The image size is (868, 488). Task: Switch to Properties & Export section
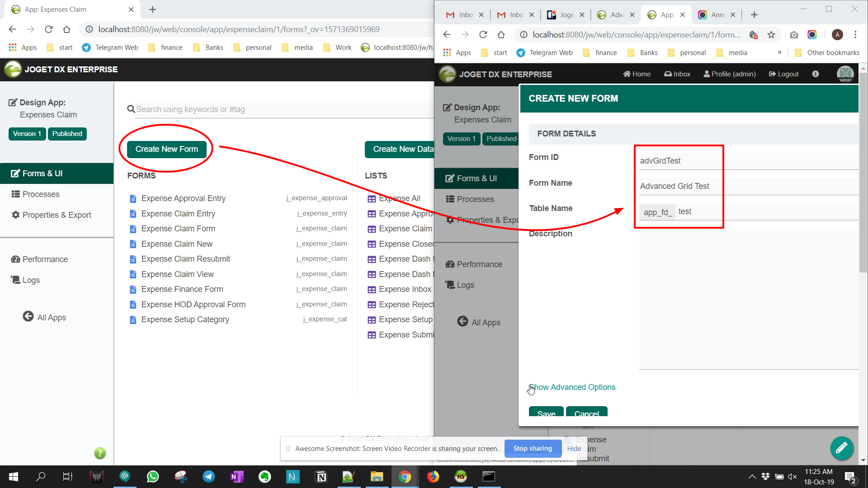57,215
